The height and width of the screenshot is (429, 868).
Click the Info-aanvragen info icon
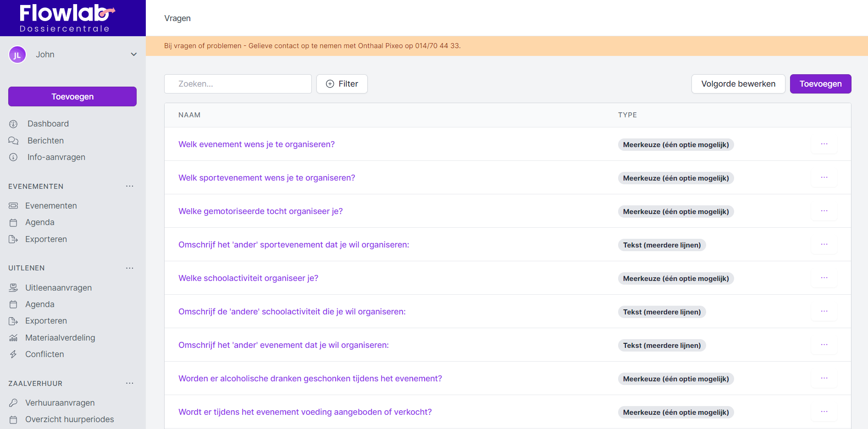[13, 157]
